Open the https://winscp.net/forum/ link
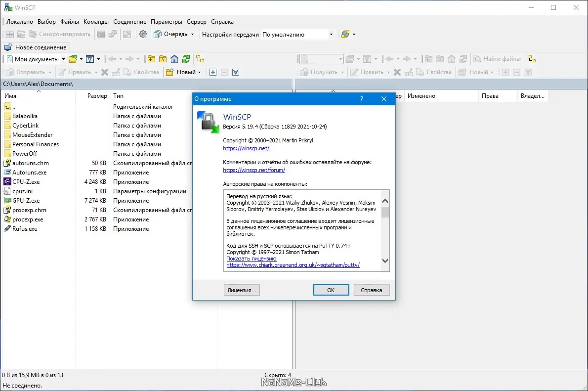The height and width of the screenshot is (391, 588). click(x=254, y=170)
